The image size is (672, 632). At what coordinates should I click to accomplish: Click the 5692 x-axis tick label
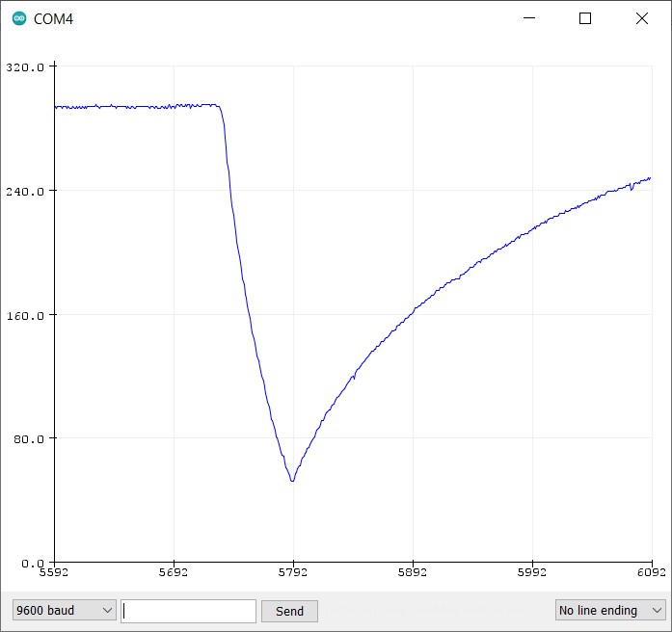(174, 573)
